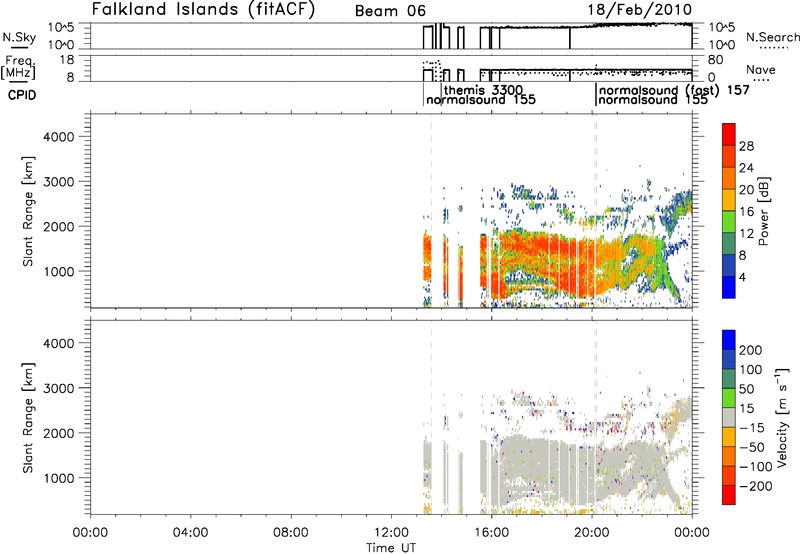800x554 pixels.
Task: Click the 'Falkland Islands (fitACF)' title text
Action: point(204,10)
